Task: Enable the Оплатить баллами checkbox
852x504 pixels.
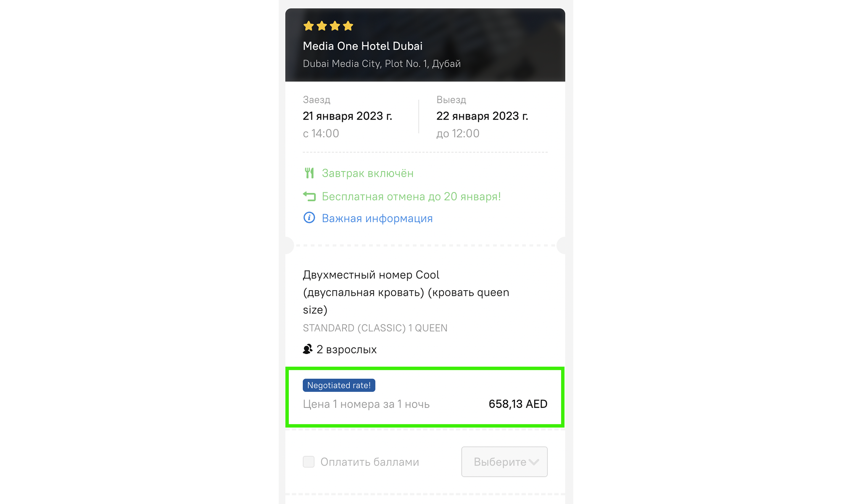Action: tap(309, 462)
